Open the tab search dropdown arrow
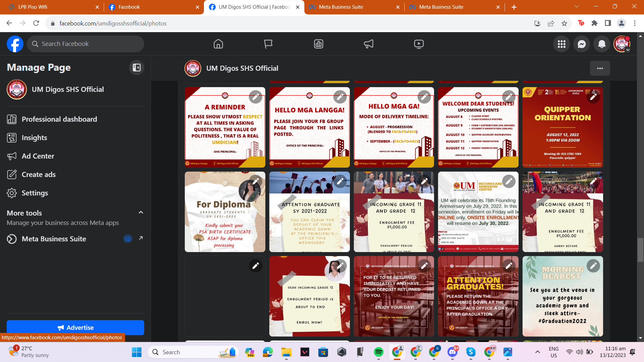The image size is (644, 362). point(577,6)
